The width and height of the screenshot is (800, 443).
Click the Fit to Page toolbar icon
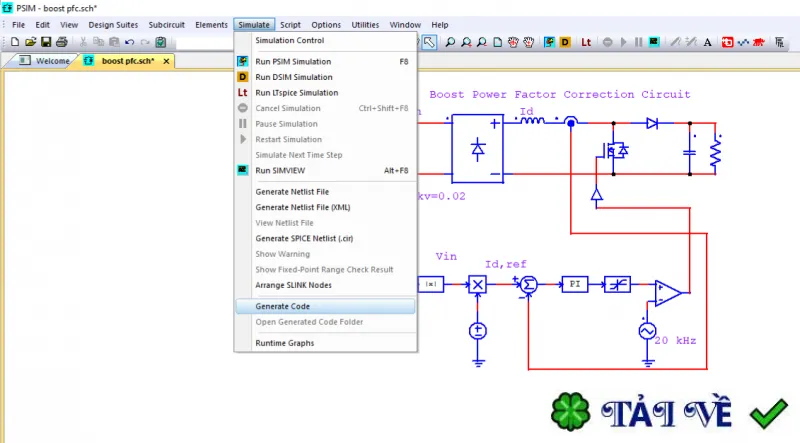[x=497, y=42]
